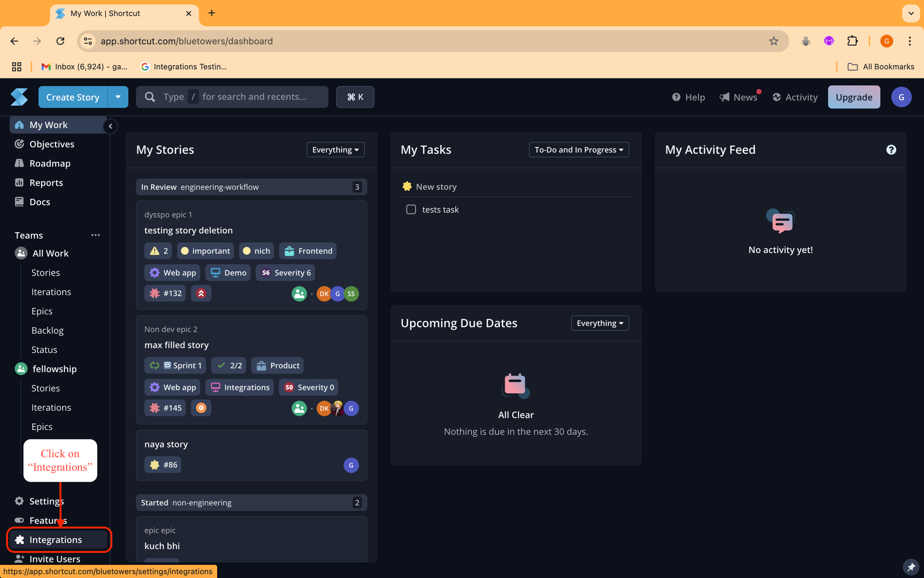Click the Activity Feed help icon
924x578 pixels.
click(891, 150)
